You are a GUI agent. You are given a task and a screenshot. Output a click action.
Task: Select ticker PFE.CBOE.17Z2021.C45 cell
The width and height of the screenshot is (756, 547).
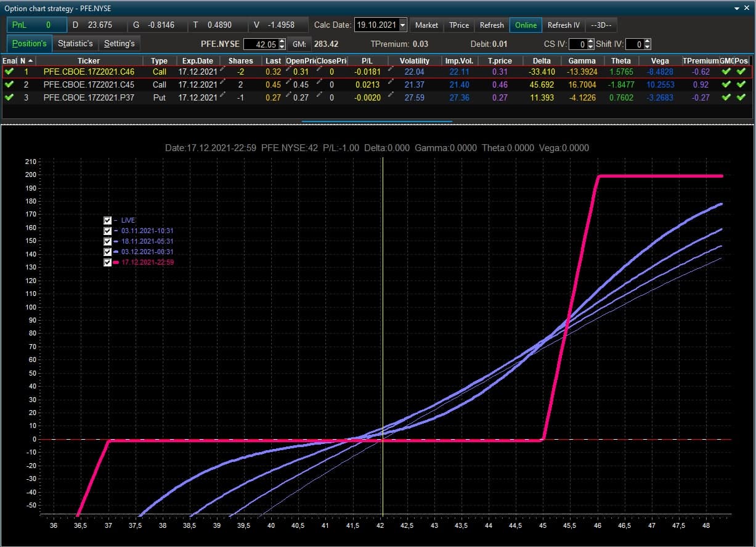[89, 84]
